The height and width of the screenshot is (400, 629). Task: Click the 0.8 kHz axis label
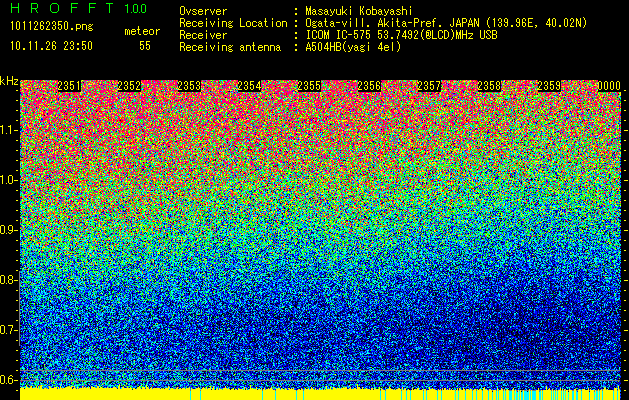coord(9,280)
